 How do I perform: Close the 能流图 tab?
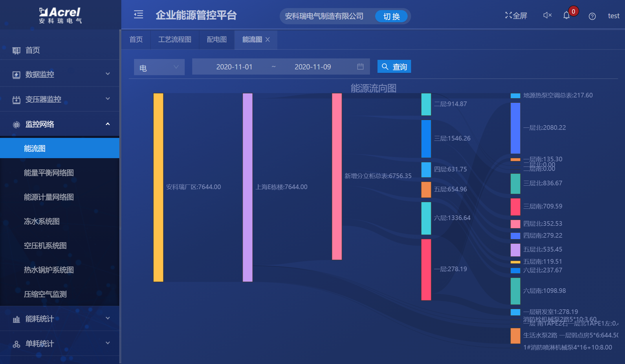(268, 40)
